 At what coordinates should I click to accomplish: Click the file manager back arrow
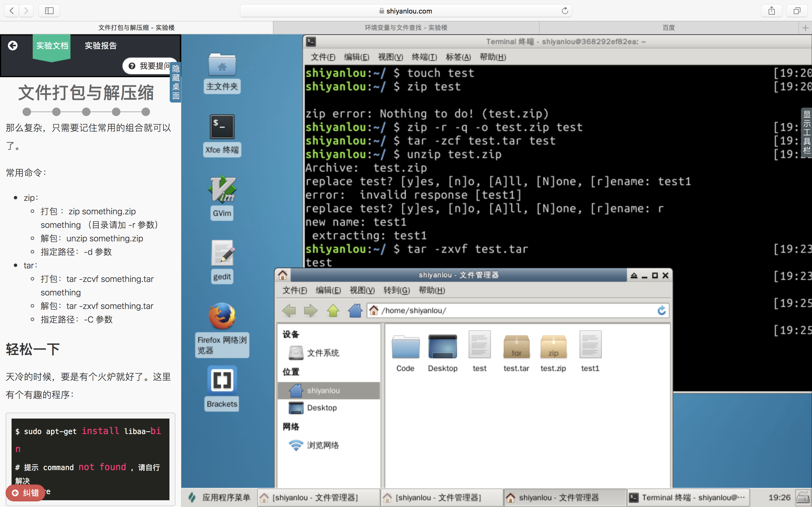pyautogui.click(x=289, y=310)
